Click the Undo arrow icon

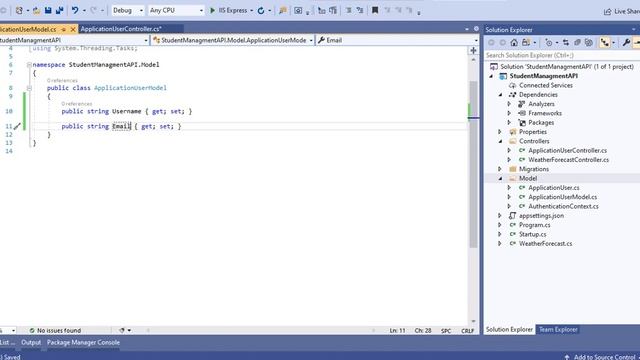pyautogui.click(x=75, y=10)
